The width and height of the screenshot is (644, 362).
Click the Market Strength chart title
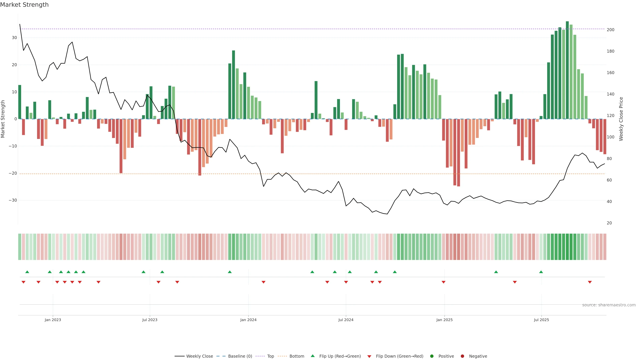click(x=24, y=5)
